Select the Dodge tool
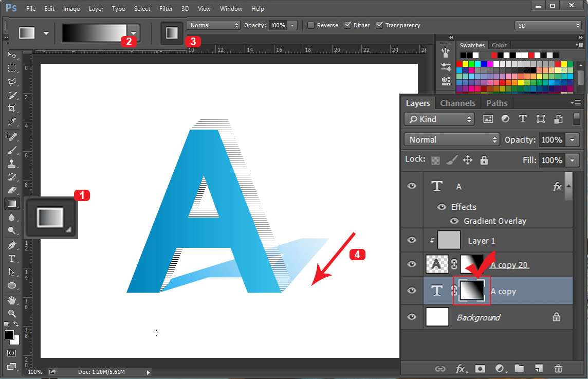Viewport: 588px width, 379px height. (x=12, y=230)
